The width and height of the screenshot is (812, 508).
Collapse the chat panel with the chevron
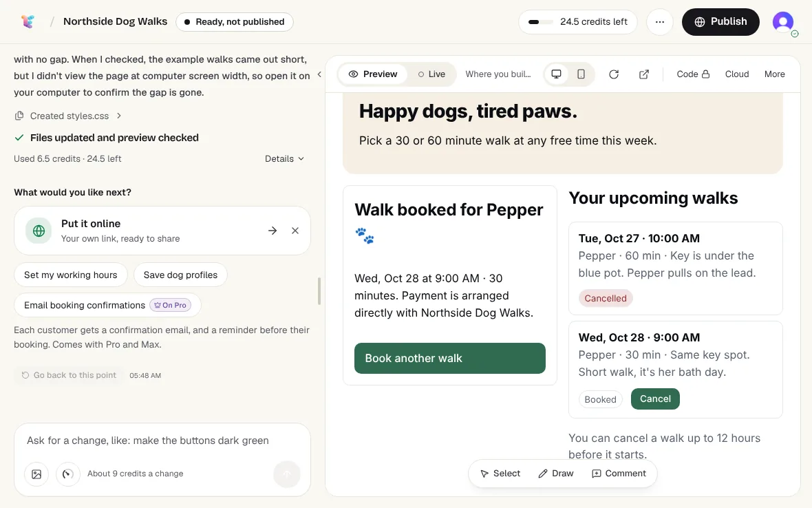[319, 74]
